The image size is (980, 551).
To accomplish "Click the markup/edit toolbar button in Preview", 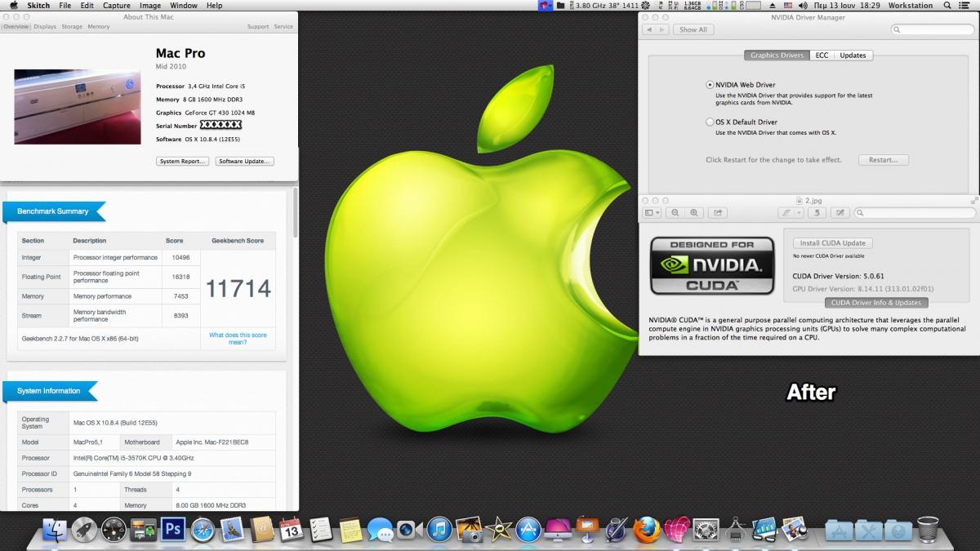I will tap(840, 212).
